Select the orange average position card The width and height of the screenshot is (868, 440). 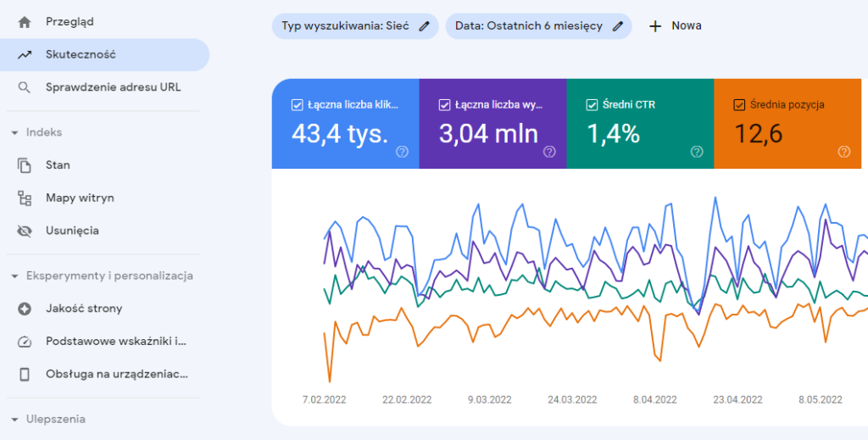pos(787,124)
